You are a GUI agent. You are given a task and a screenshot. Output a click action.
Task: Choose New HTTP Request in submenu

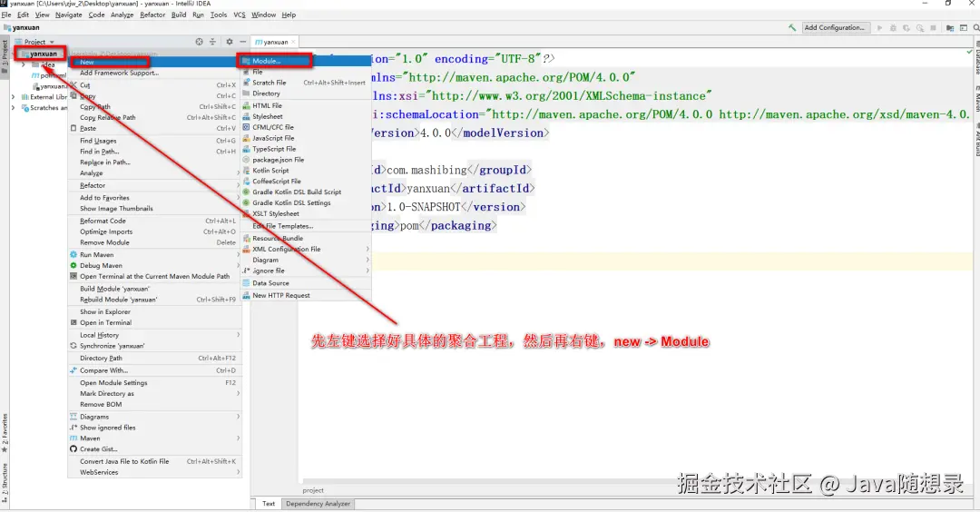point(307,296)
